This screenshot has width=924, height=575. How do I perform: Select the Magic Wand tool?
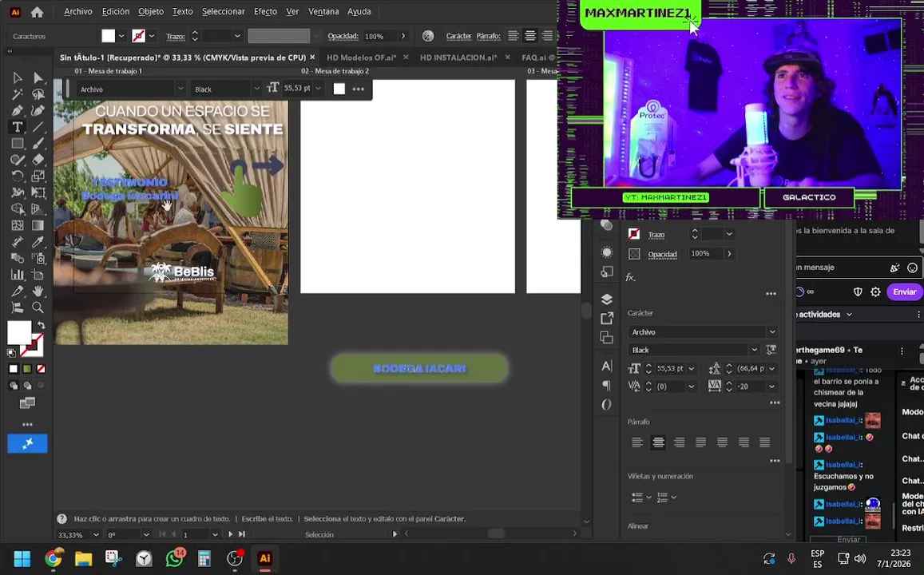[x=17, y=93]
